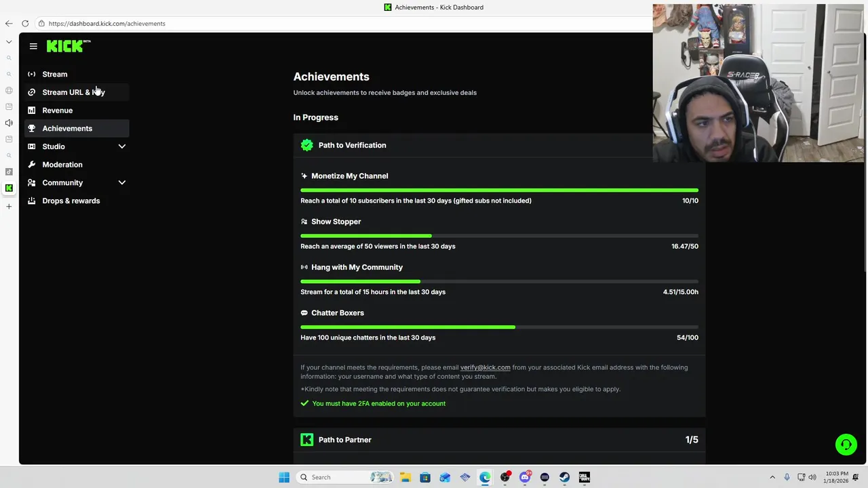This screenshot has width=868, height=488.
Task: Add a new browser tab with plus
Action: (x=9, y=206)
